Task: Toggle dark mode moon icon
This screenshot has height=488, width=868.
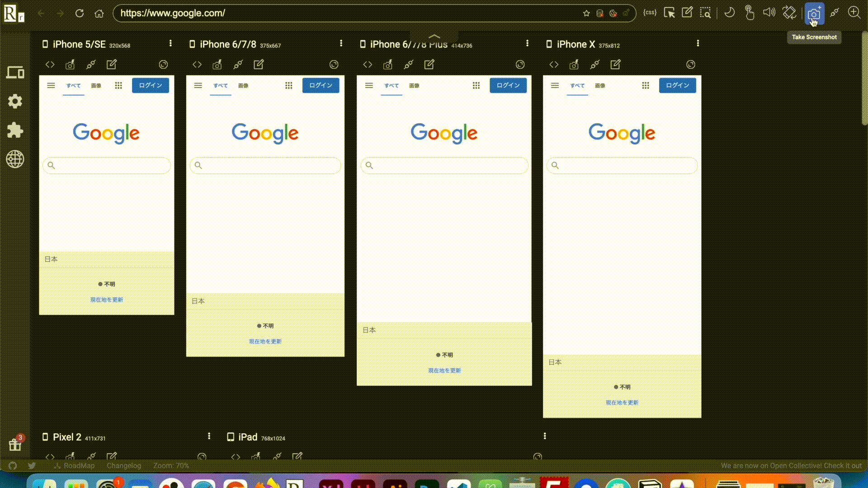Action: [729, 13]
